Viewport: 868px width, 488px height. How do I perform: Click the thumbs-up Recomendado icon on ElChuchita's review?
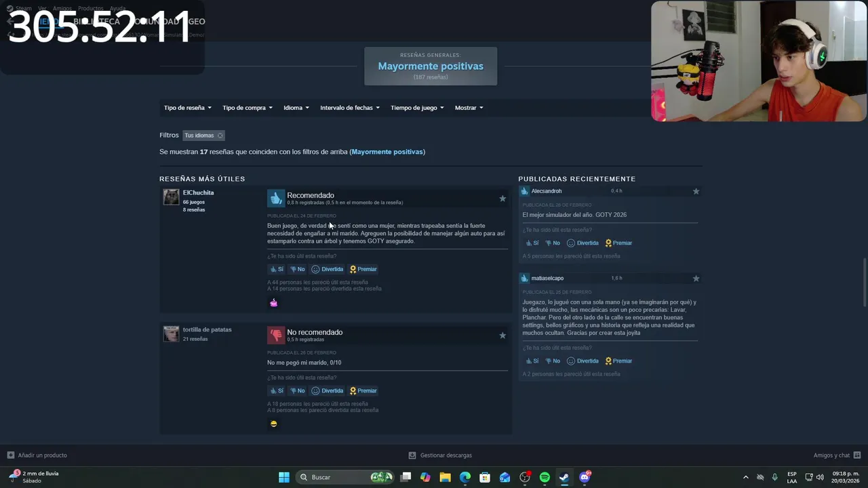point(275,198)
